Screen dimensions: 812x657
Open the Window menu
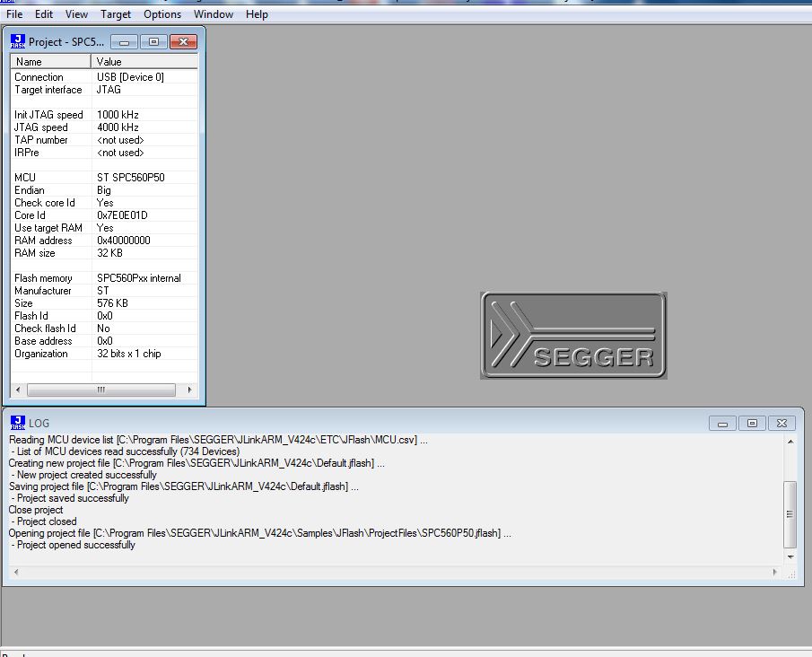point(214,14)
